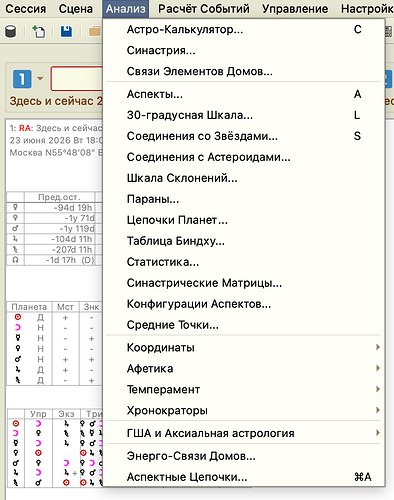Select Соединения со Звёздами...
Screen dimensions: 394x500
click(x=244, y=136)
